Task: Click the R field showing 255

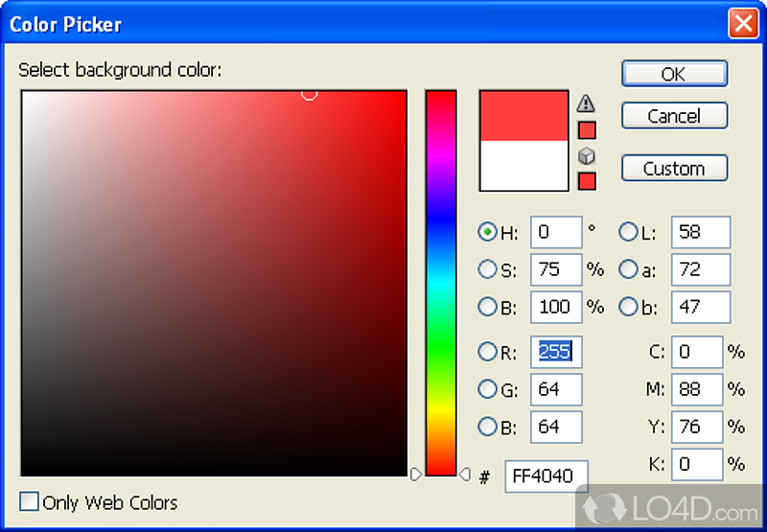Action: click(x=556, y=352)
